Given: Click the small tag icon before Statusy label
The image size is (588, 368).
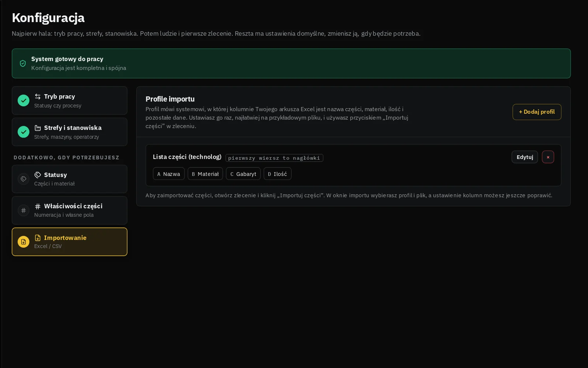Looking at the screenshot, I should click(x=37, y=175).
